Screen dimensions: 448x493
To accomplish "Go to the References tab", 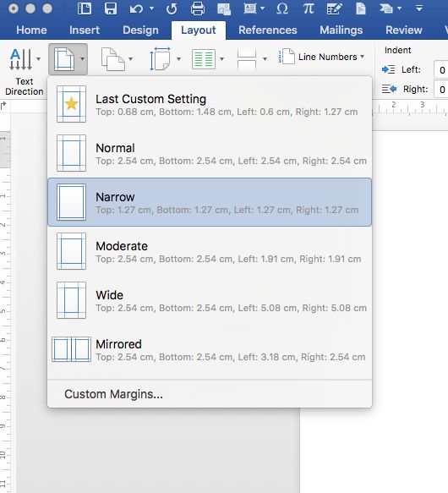I will [x=268, y=30].
